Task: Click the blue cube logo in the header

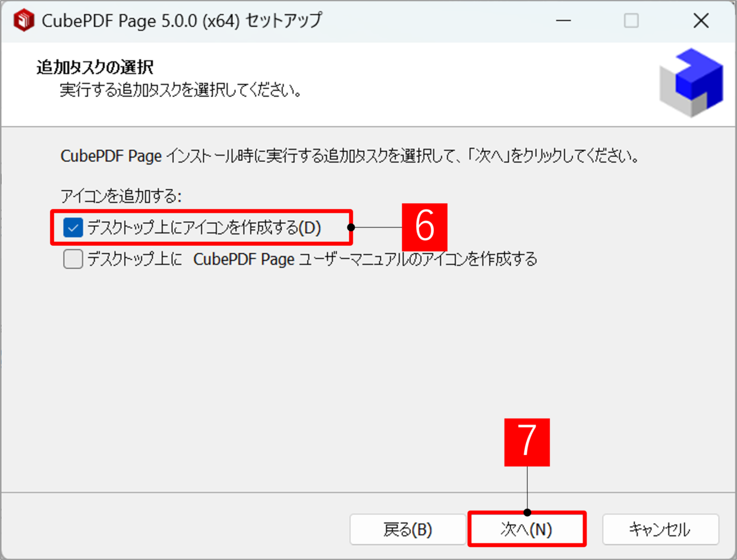Action: pos(691,82)
